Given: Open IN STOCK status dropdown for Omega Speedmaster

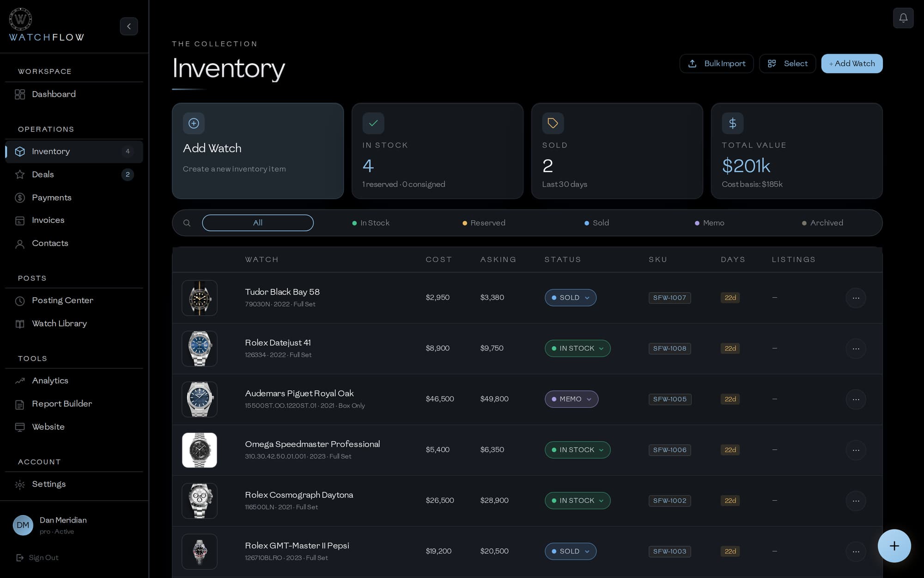Looking at the screenshot, I should pos(577,450).
